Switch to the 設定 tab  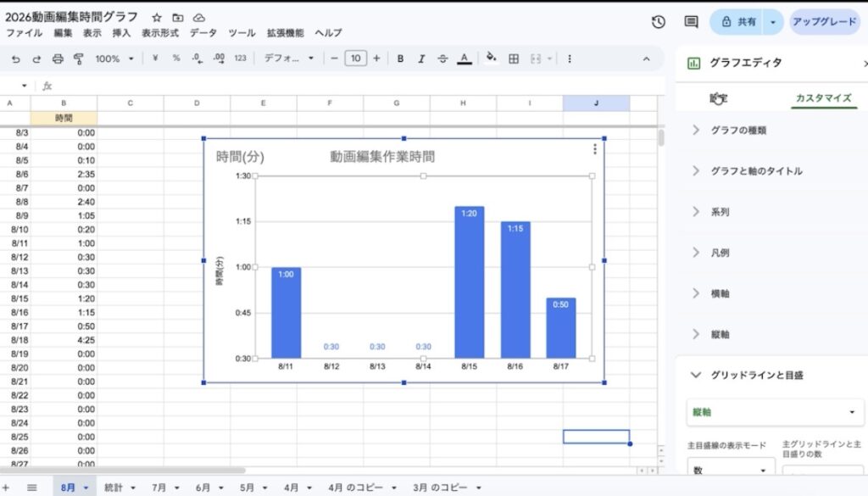[x=719, y=98]
